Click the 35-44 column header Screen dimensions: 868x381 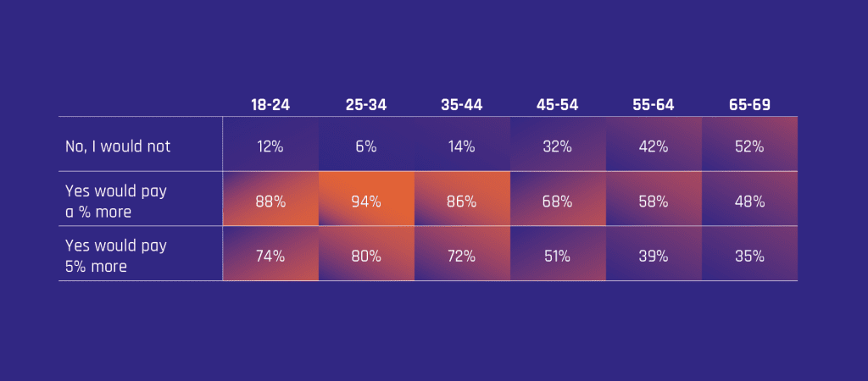(x=462, y=105)
